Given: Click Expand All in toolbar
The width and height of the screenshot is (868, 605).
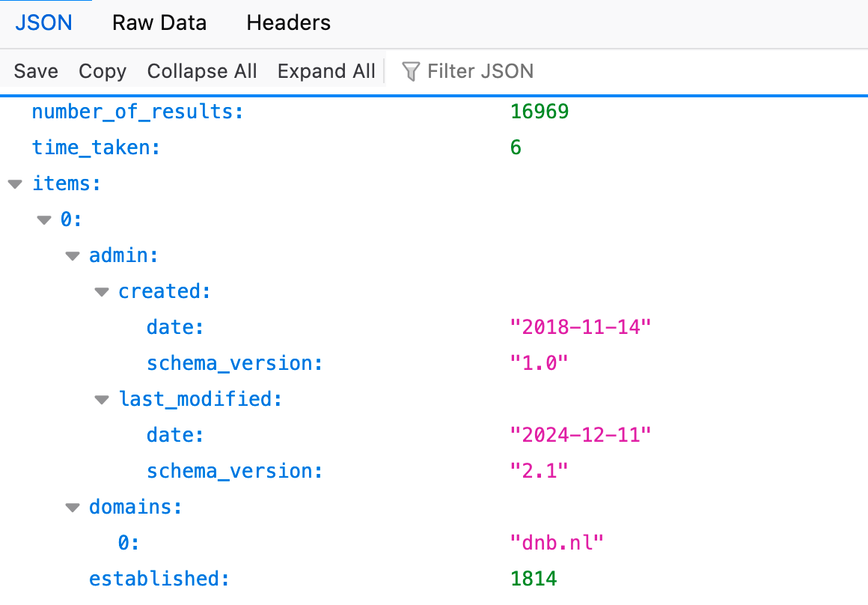Looking at the screenshot, I should tap(326, 71).
